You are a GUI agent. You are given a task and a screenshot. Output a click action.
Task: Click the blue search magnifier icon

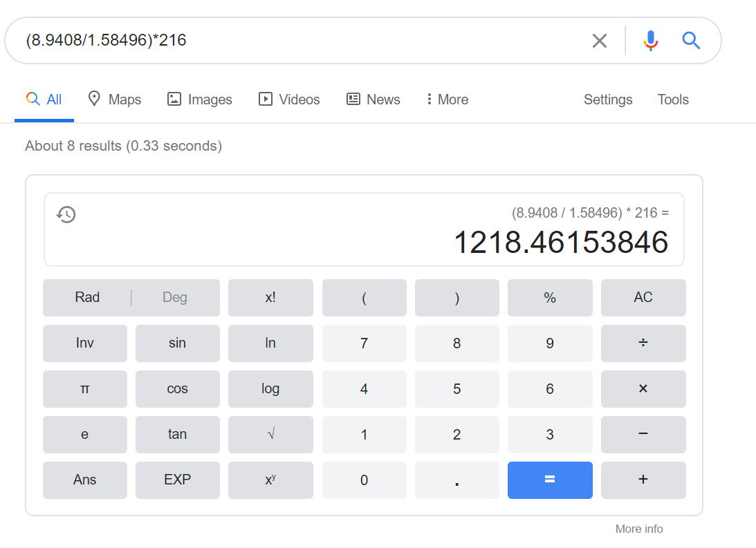691,41
